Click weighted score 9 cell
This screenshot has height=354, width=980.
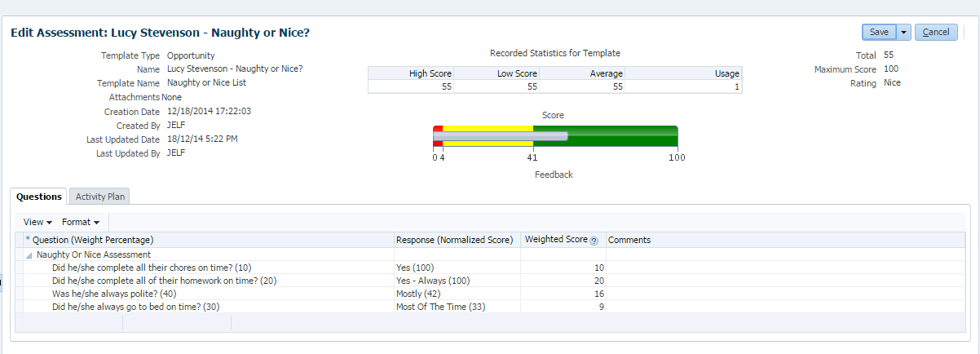click(x=563, y=307)
